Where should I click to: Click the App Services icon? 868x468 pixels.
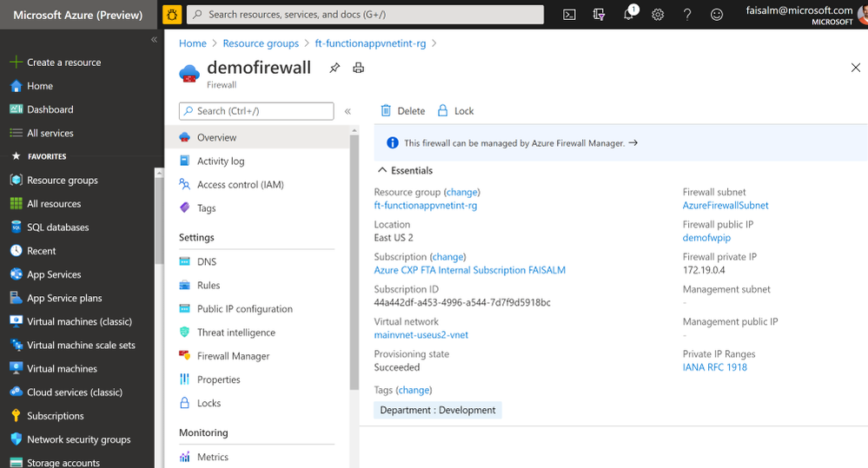pyautogui.click(x=16, y=274)
